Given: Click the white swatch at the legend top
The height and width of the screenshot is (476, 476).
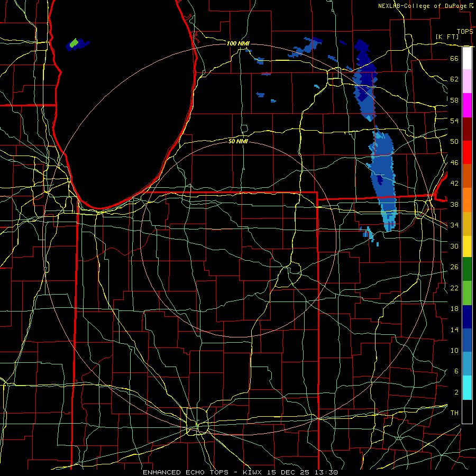Looking at the screenshot, I should tap(467, 58).
